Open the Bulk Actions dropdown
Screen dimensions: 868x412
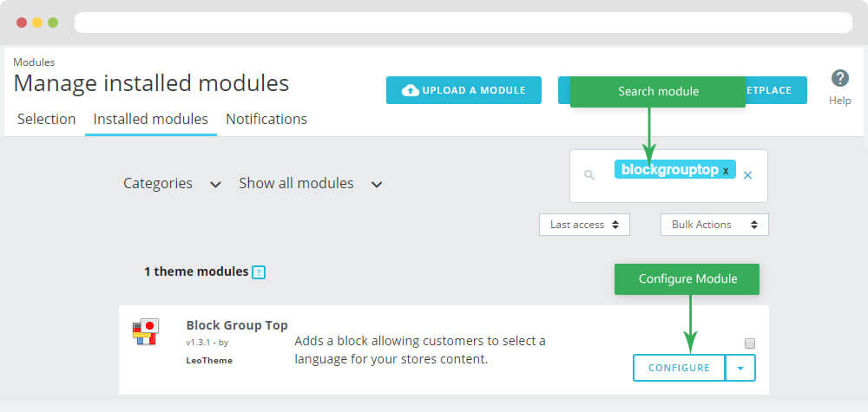click(x=714, y=225)
